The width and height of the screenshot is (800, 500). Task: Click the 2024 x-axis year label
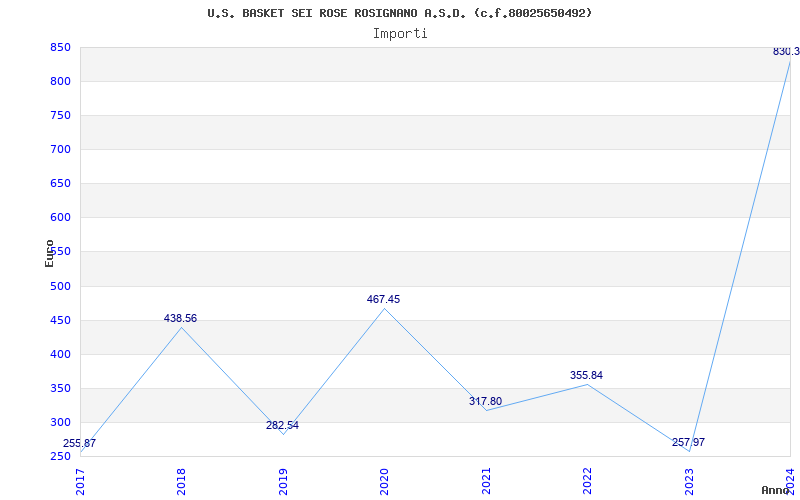coord(790,482)
